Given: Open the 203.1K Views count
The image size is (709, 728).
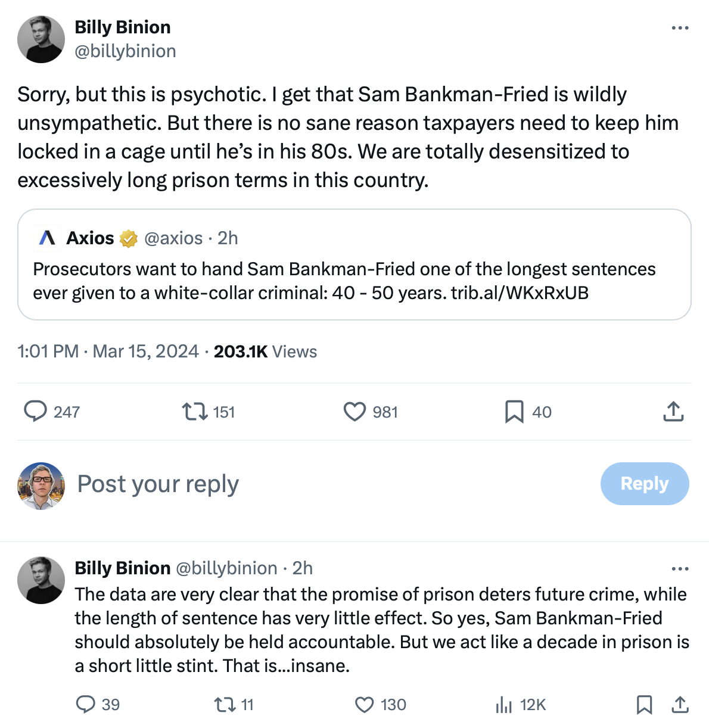Looking at the screenshot, I should pos(265,351).
